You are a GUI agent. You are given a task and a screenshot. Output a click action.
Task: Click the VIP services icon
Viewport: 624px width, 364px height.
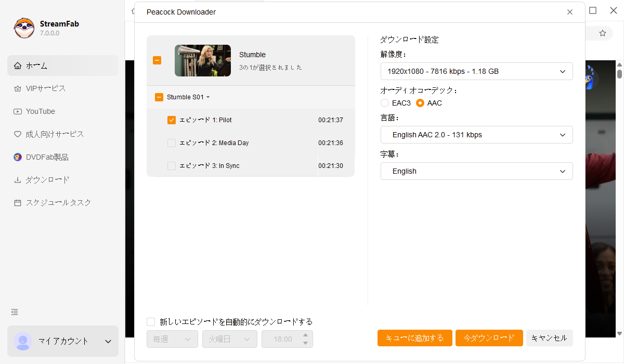click(18, 88)
